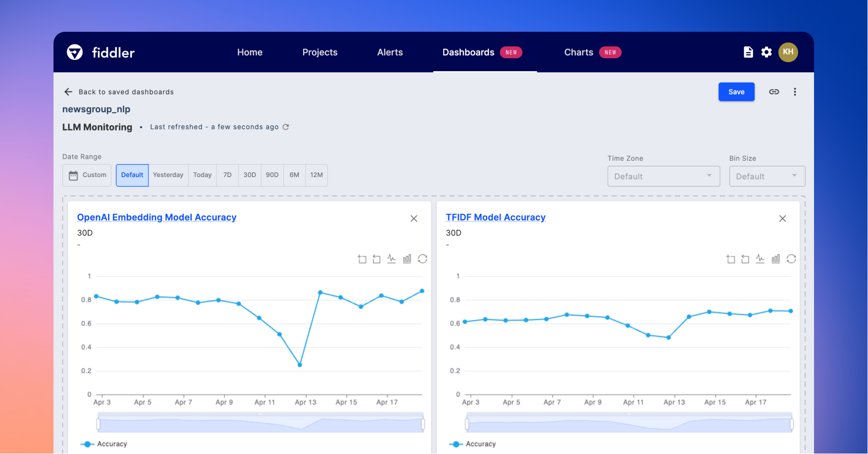
Task: Open the Time Zone dropdown
Action: [663, 176]
